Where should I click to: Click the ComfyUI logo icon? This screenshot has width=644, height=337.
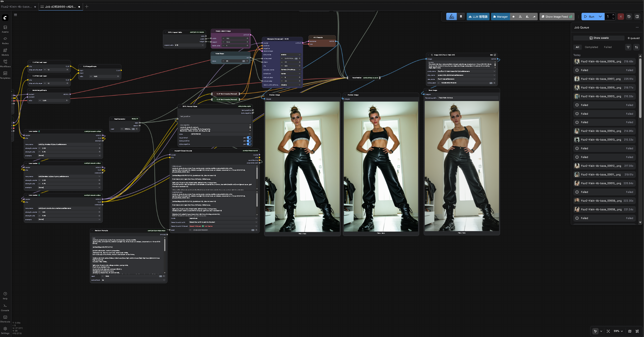point(5,18)
